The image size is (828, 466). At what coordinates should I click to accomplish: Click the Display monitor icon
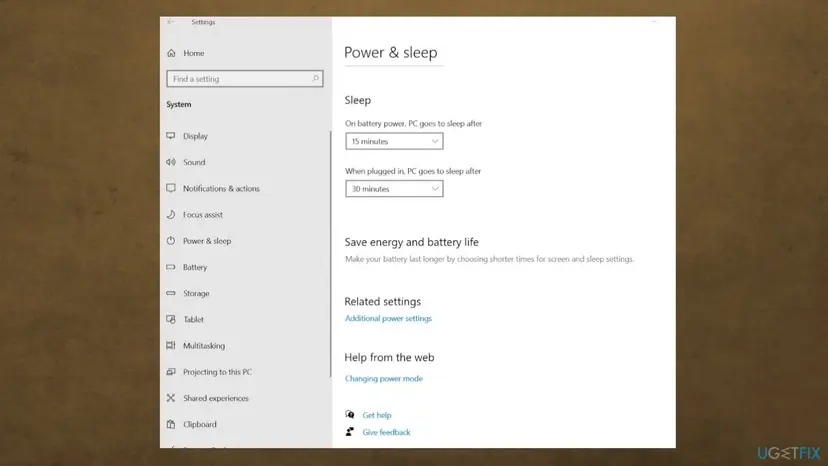(x=171, y=136)
